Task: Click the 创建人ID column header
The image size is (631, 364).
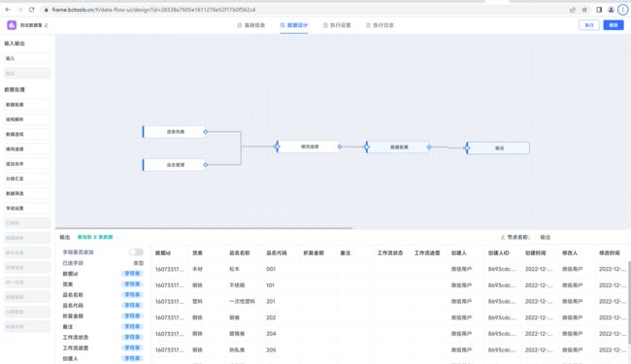Action: pyautogui.click(x=499, y=253)
